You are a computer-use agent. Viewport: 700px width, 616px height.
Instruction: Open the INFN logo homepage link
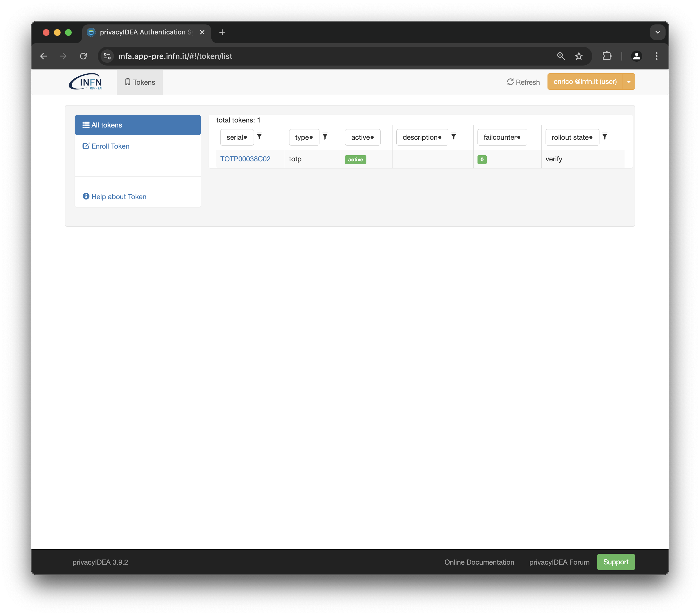pyautogui.click(x=87, y=82)
